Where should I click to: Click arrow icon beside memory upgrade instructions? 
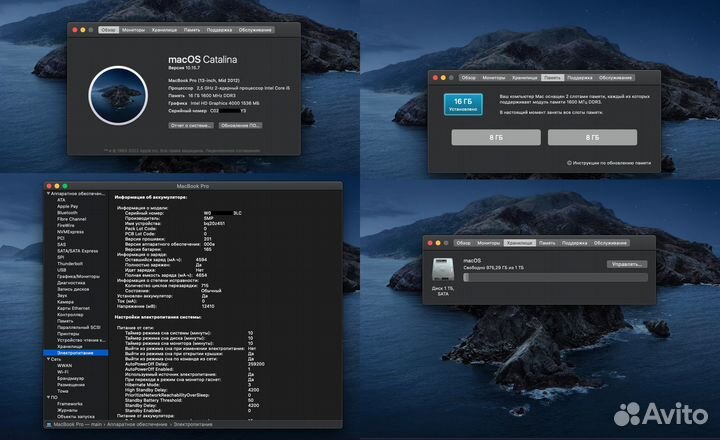pos(569,163)
